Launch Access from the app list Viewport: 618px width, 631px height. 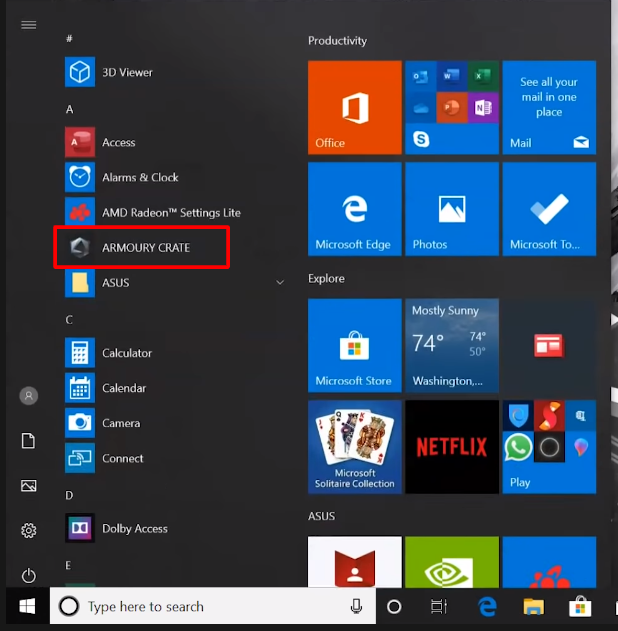[173, 142]
